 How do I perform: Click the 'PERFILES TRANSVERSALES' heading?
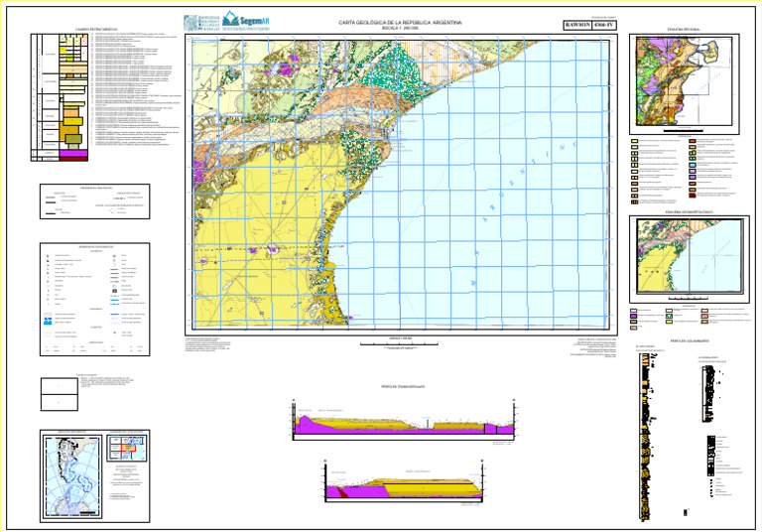(x=403, y=387)
